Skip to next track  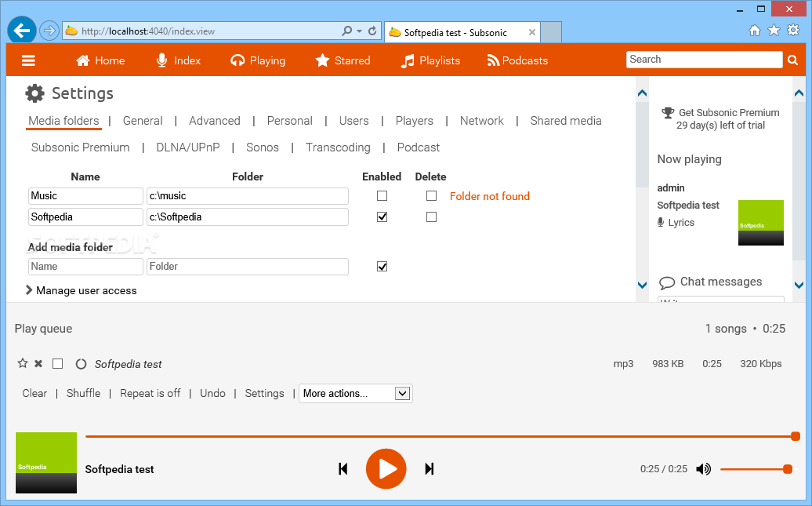click(430, 469)
